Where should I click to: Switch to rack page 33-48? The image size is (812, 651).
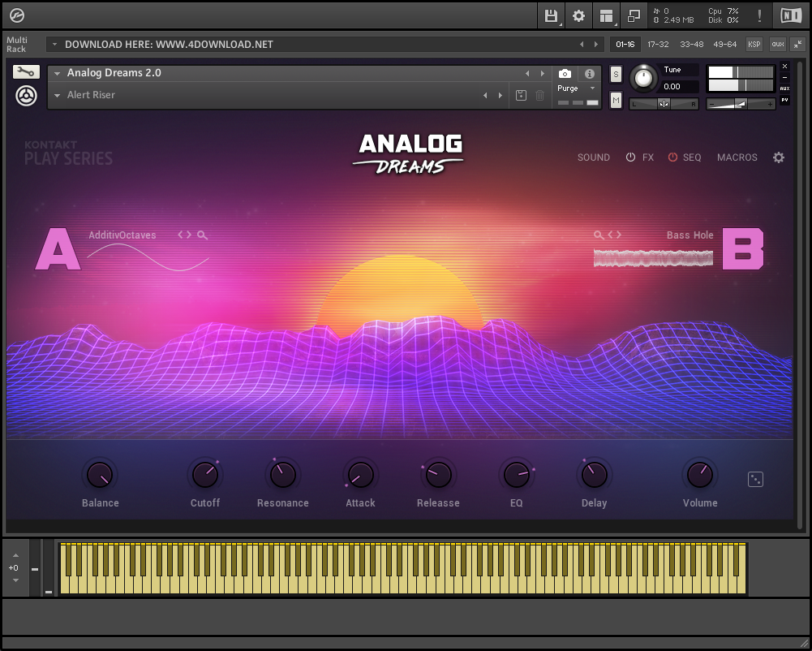pyautogui.click(x=692, y=44)
